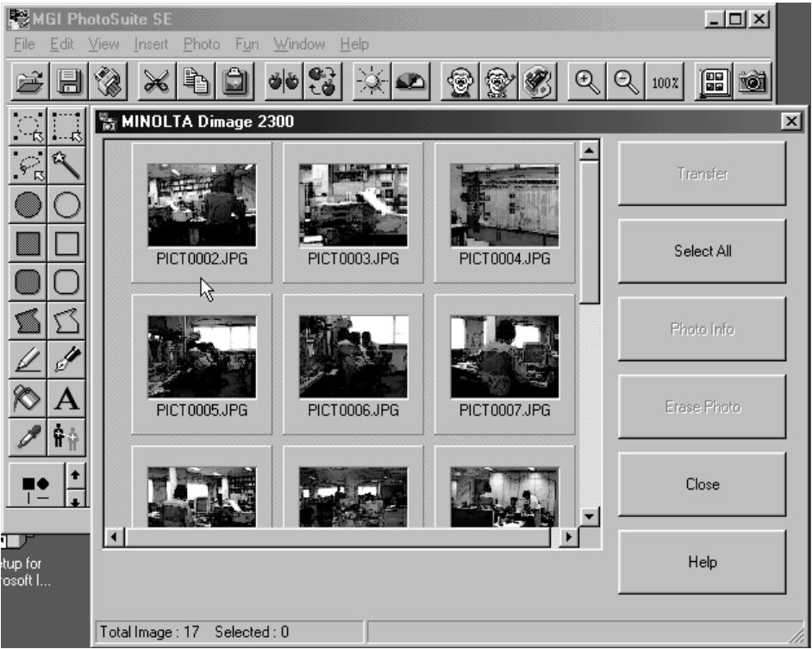Choose the outline rounded rectangle tool
The height and width of the screenshot is (649, 812).
click(66, 282)
